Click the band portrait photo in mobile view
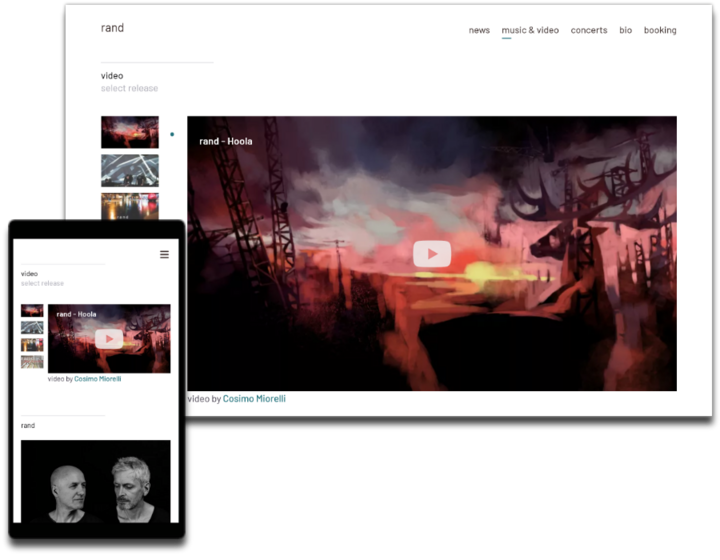The height and width of the screenshot is (560, 720). pos(96,482)
